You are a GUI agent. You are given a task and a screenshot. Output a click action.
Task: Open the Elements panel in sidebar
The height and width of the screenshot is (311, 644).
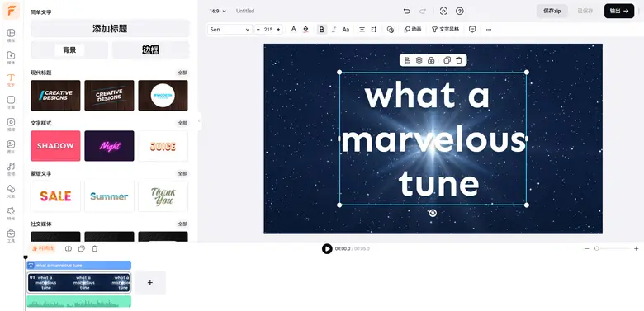point(11,191)
